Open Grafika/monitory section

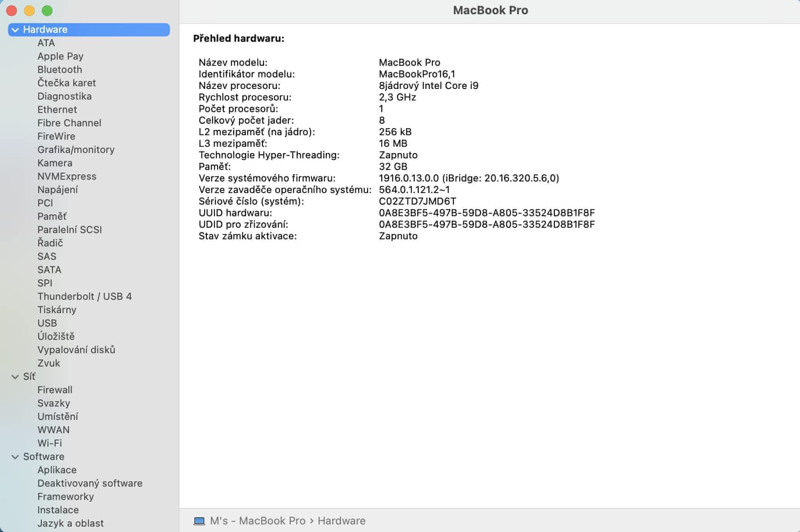tap(76, 150)
